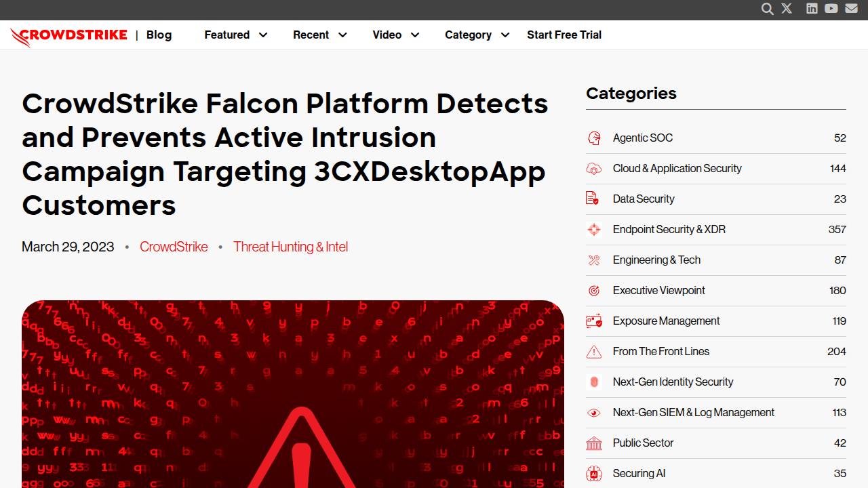Click the Cloud & Application Security icon

coord(594,169)
